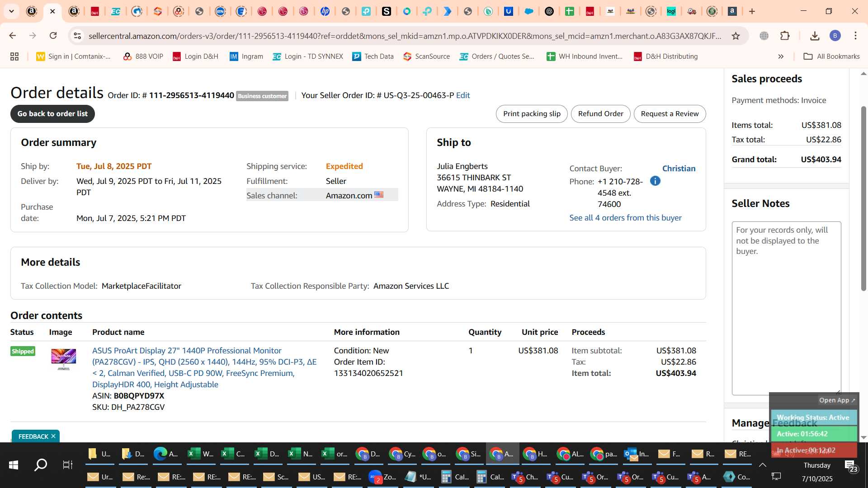
Task: Switch to the Notion-style S tab
Action: (x=387, y=11)
